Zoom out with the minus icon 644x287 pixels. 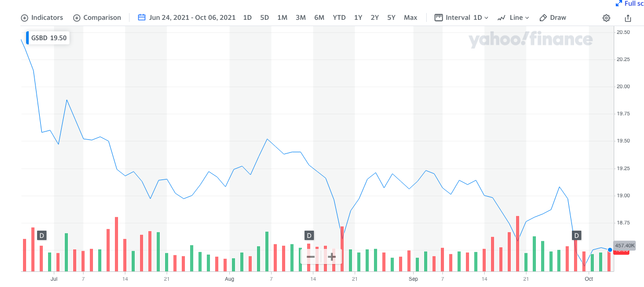(x=311, y=257)
